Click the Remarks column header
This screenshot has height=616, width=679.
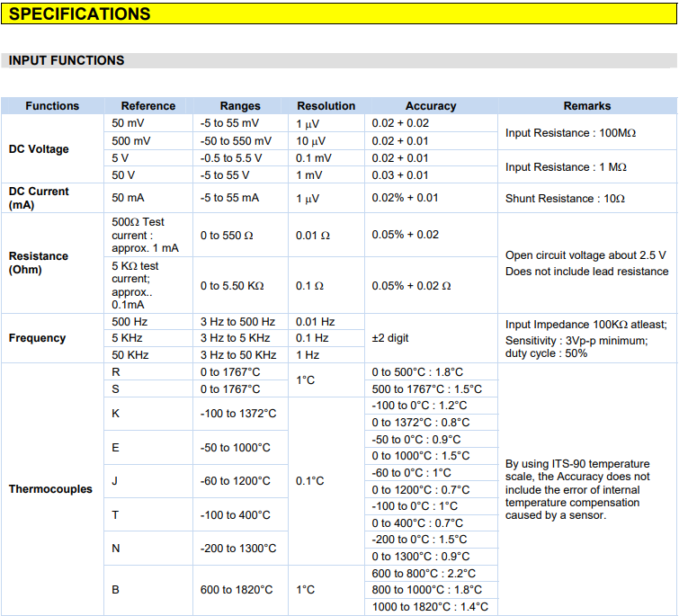point(587,106)
